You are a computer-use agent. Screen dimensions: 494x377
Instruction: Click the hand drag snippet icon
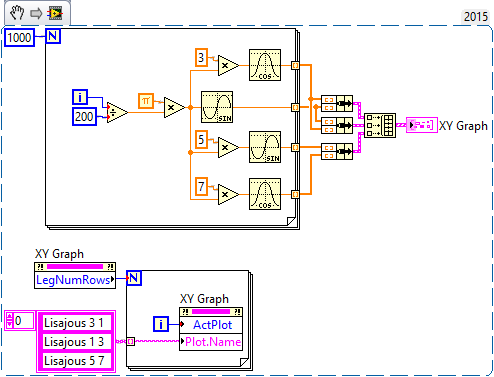[17, 13]
